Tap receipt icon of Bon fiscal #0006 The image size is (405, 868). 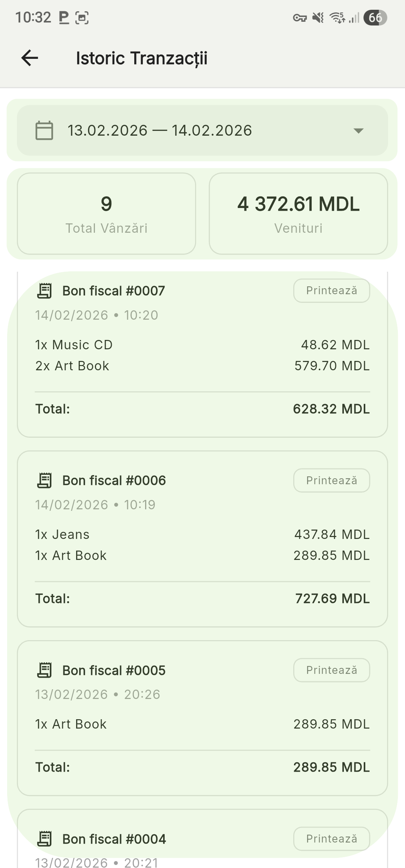(x=45, y=480)
